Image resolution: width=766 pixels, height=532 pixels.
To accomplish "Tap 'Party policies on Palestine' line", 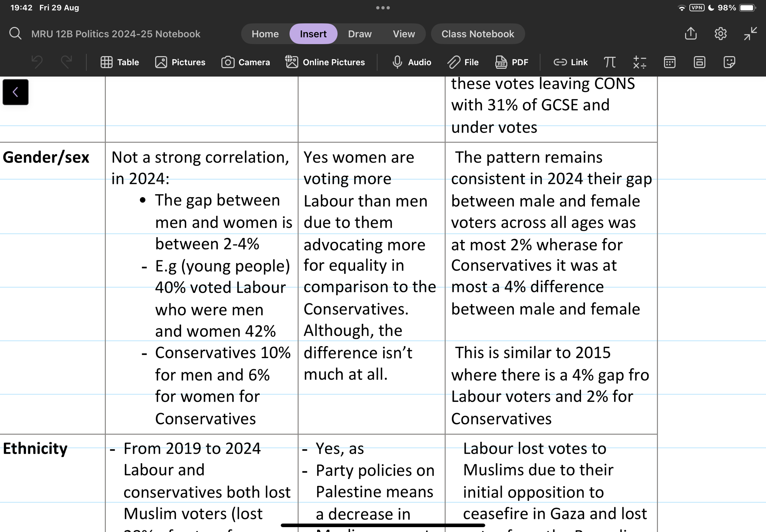I will click(x=375, y=481).
